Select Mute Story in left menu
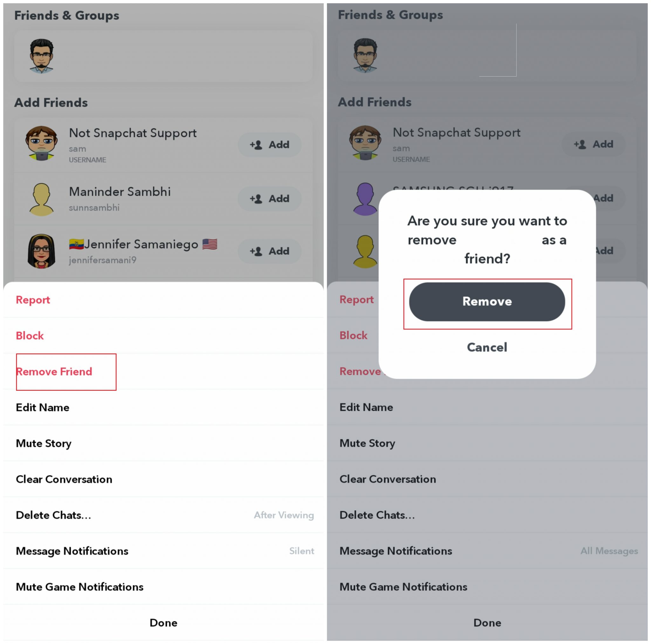The width and height of the screenshot is (651, 644). 163,443
